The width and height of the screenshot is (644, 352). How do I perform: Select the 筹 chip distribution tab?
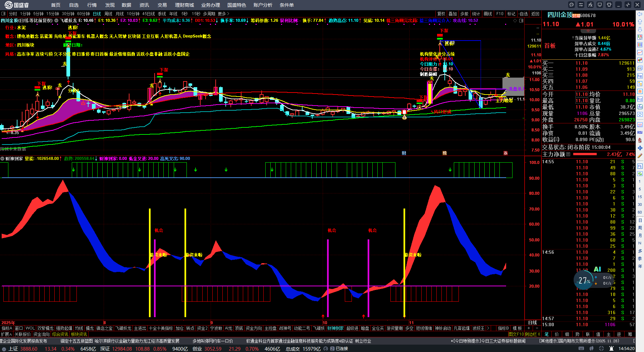tap(630, 334)
